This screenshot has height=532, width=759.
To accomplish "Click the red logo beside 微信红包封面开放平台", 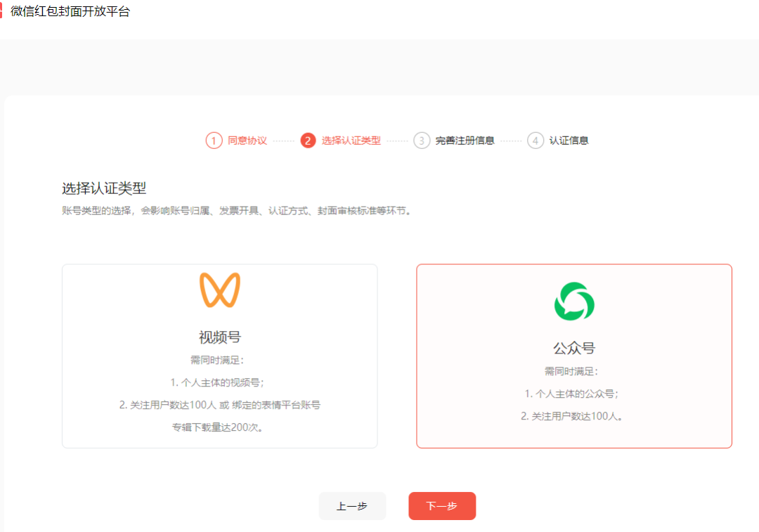I will pos(1,11).
